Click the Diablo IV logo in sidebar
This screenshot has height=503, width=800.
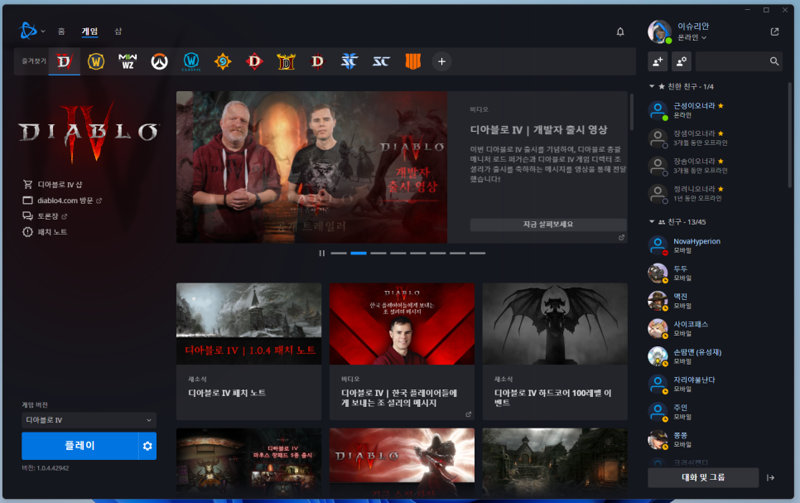click(89, 132)
